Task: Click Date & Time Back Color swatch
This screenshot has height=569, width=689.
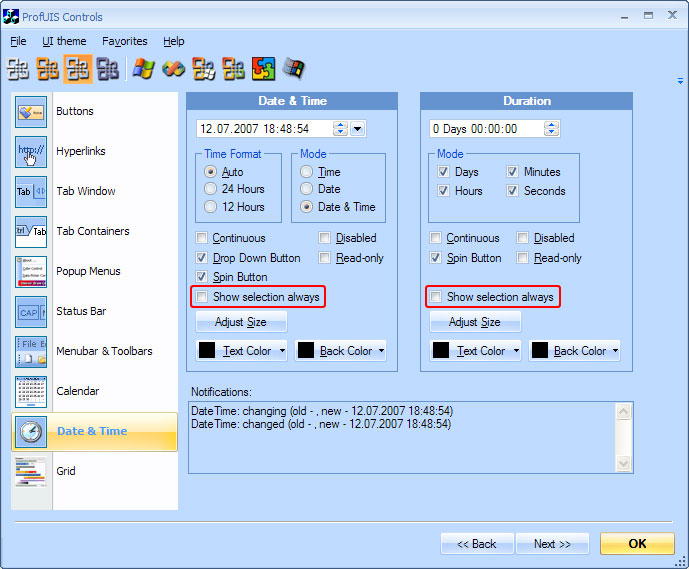Action: pyautogui.click(x=306, y=351)
